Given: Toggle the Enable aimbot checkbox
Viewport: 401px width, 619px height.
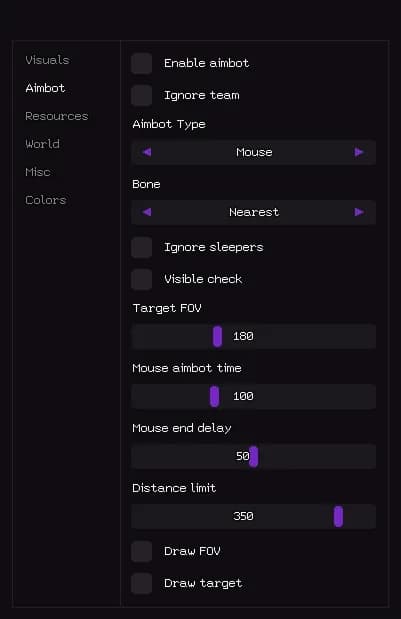Looking at the screenshot, I should (142, 63).
